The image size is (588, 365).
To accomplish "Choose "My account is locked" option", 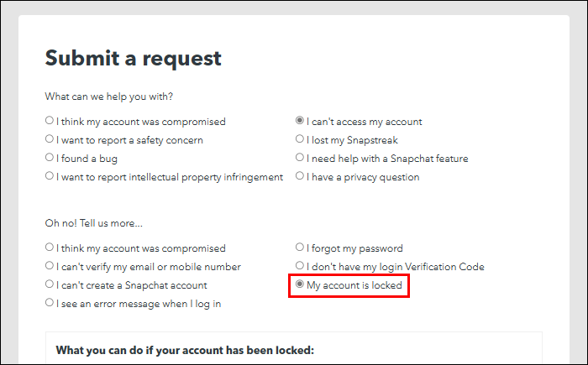I will pos(300,285).
